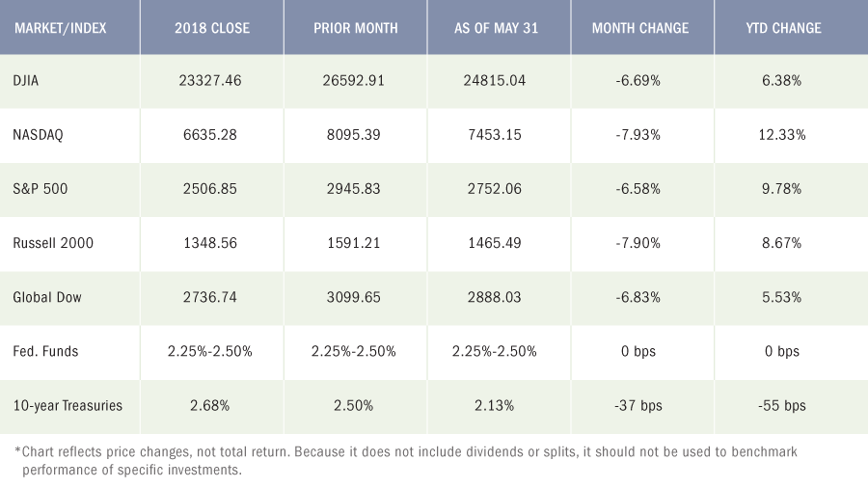Click the 10-year Treasuries row label

(68, 406)
